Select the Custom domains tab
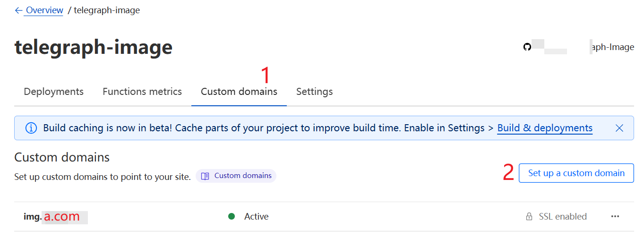 pos(239,92)
